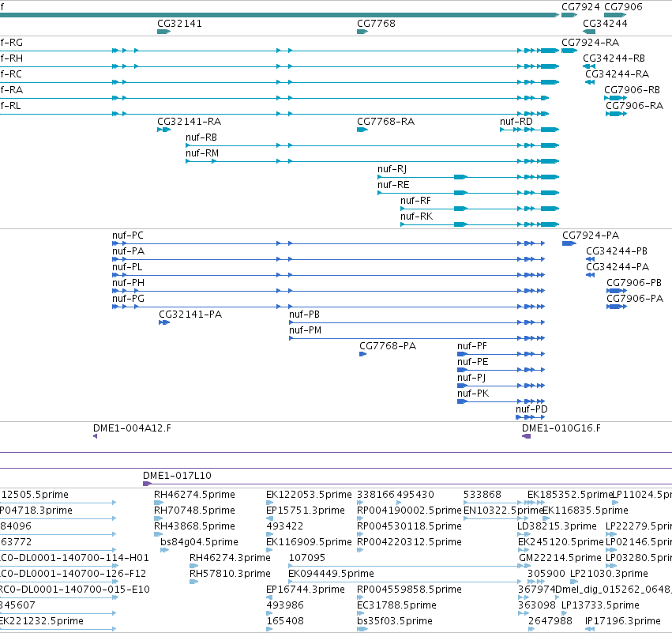This screenshot has height=633, width=672.
Task: Select the CG7768-RA transcript label
Action: (385, 122)
